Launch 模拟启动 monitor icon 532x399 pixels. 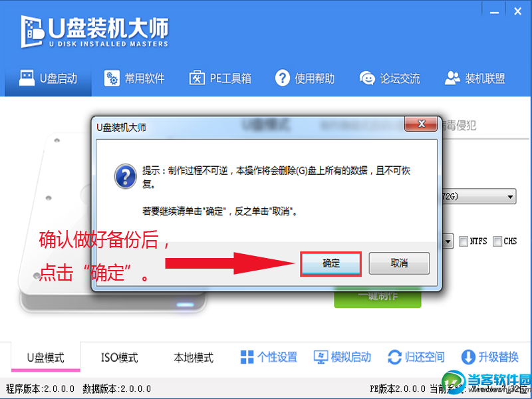pyautogui.click(x=321, y=357)
